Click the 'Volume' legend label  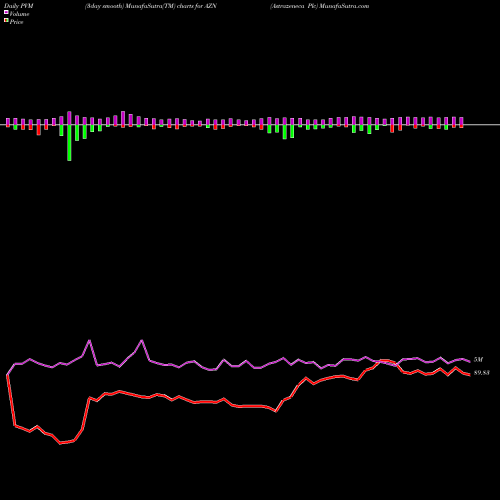(x=19, y=14)
